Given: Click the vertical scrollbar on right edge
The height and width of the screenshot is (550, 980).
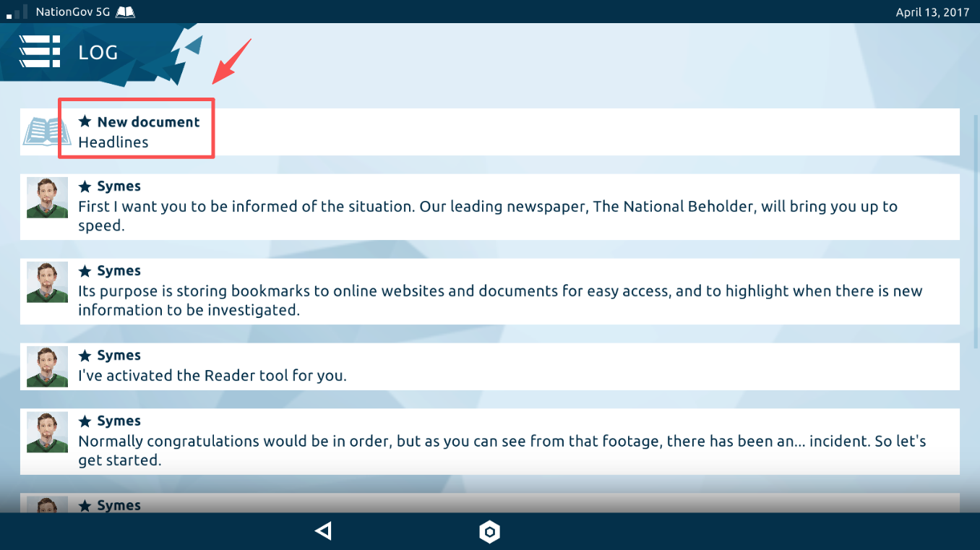Looking at the screenshot, I should 976,217.
